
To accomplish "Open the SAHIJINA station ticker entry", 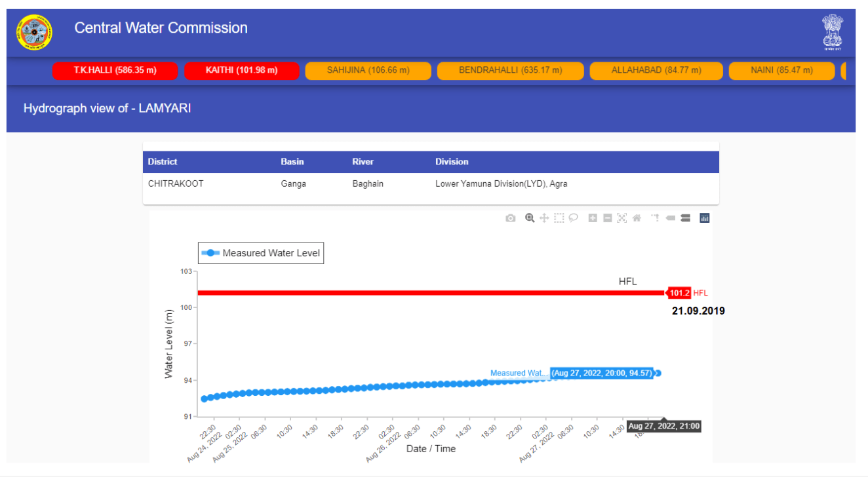I will [368, 70].
